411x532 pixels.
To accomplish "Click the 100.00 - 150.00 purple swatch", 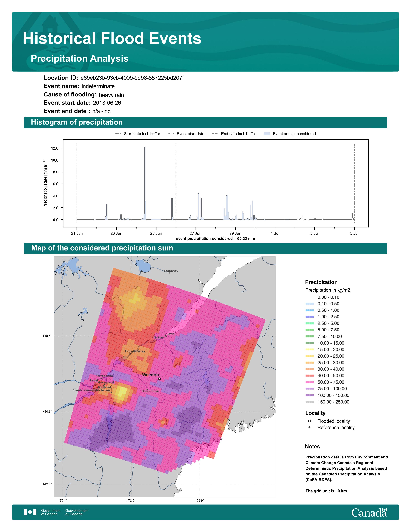I will (x=310, y=395).
